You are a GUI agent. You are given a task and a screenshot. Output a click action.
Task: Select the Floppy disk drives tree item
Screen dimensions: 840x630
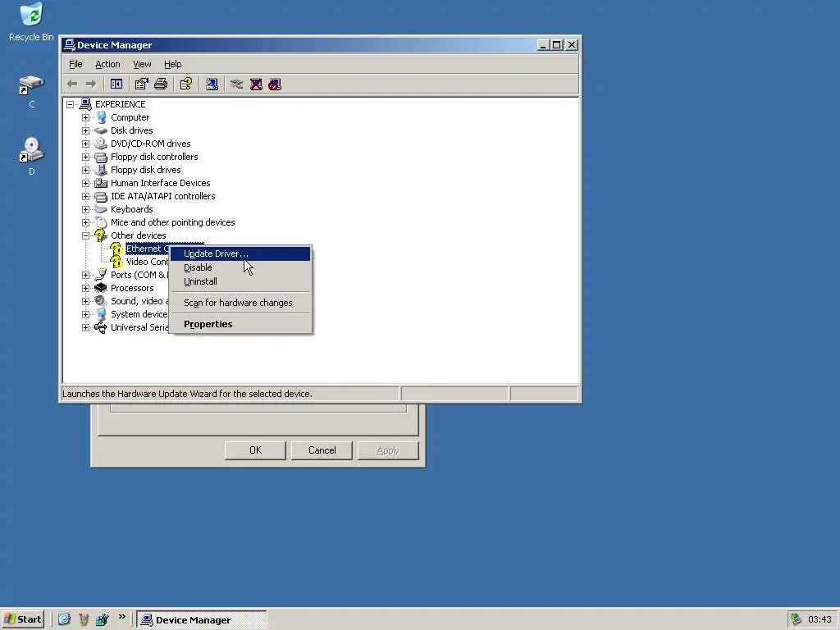(146, 170)
